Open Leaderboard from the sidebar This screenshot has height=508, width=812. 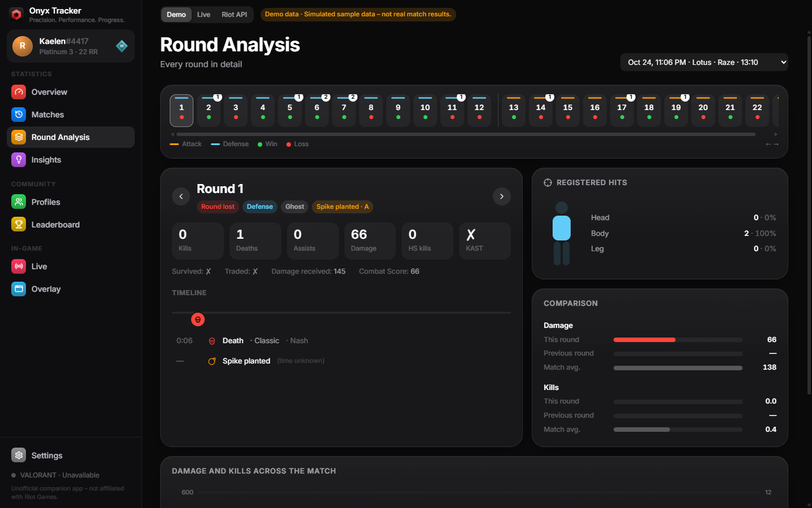pyautogui.click(x=70, y=225)
